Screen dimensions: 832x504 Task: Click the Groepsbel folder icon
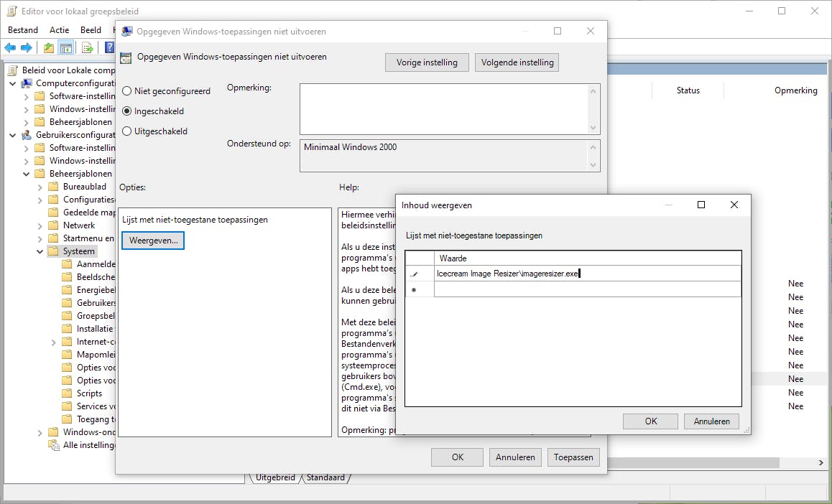click(67, 316)
